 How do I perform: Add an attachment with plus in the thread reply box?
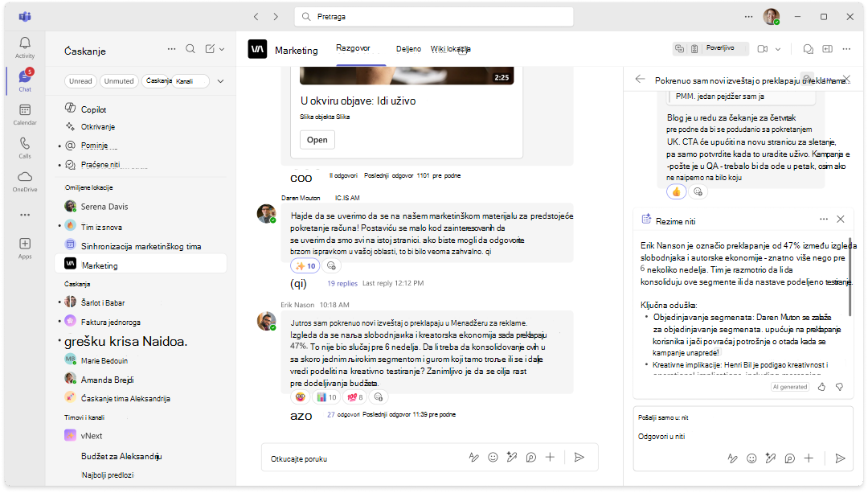(809, 458)
